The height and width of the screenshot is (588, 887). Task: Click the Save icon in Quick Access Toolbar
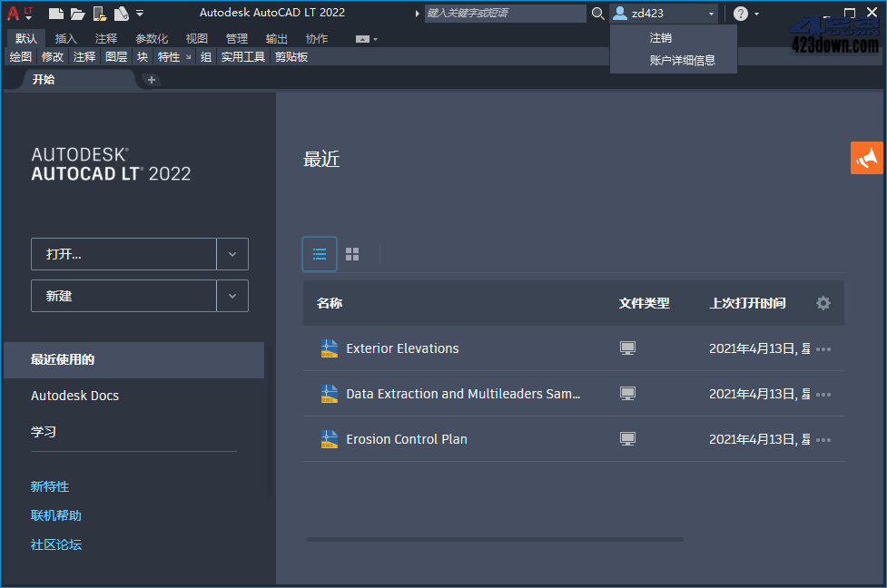click(100, 12)
